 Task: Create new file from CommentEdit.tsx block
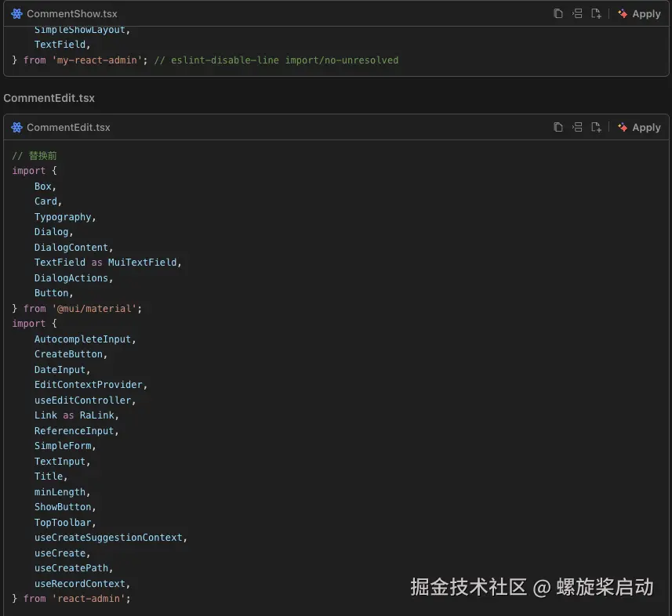click(596, 127)
